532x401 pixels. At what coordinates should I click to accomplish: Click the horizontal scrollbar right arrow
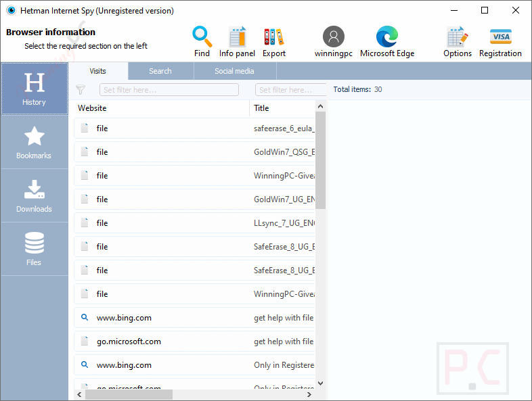[x=309, y=394]
